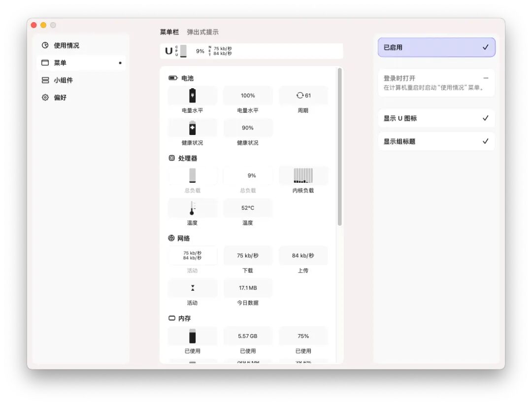Click the battery level icon tile

(x=193, y=96)
